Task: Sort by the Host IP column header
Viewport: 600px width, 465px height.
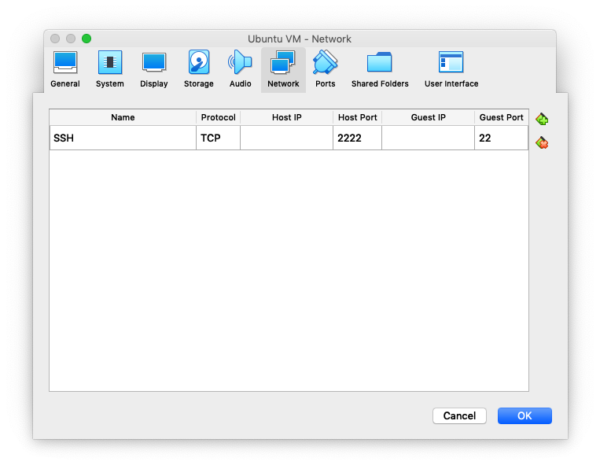Action: [x=287, y=117]
